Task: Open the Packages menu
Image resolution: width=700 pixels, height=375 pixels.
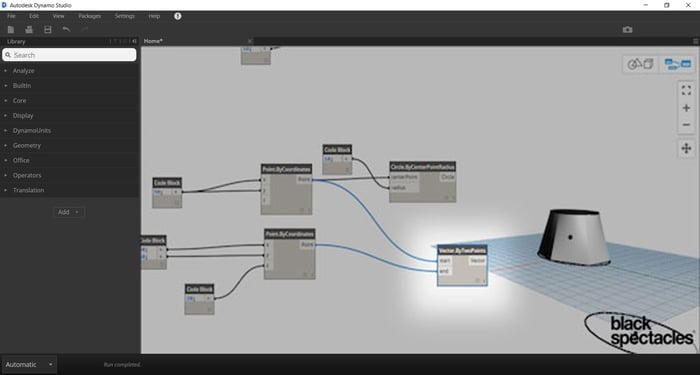Action: [x=90, y=16]
